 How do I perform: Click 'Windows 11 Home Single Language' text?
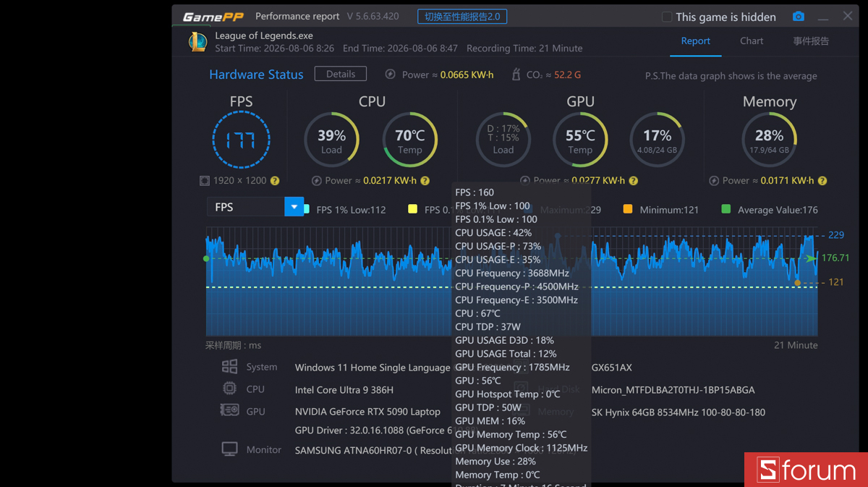[x=373, y=368]
